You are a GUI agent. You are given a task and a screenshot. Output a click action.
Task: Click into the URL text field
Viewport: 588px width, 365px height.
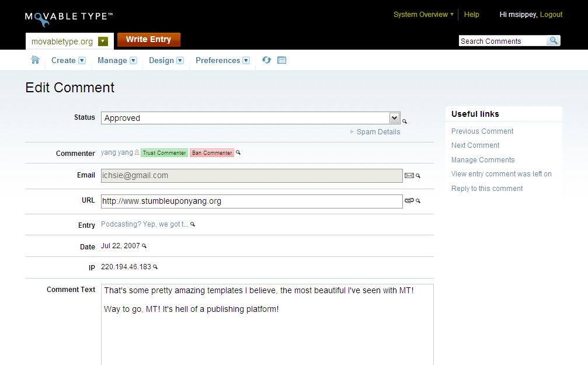[x=251, y=201]
